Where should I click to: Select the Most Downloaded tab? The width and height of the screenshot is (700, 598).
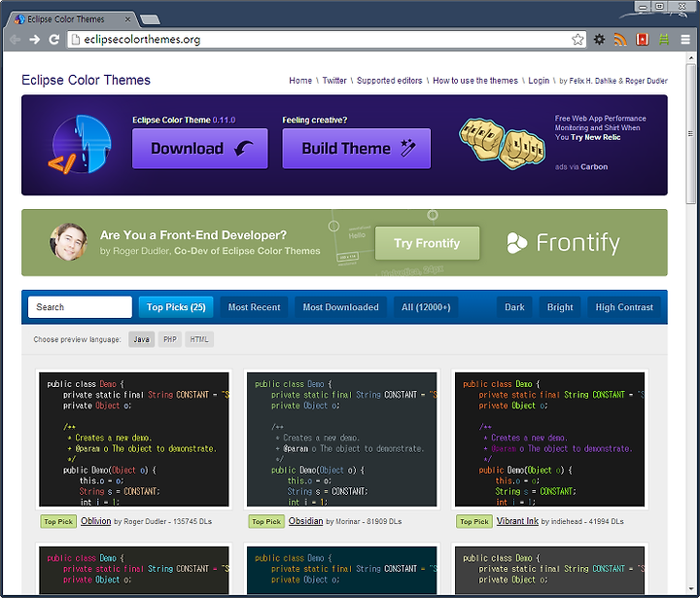340,307
